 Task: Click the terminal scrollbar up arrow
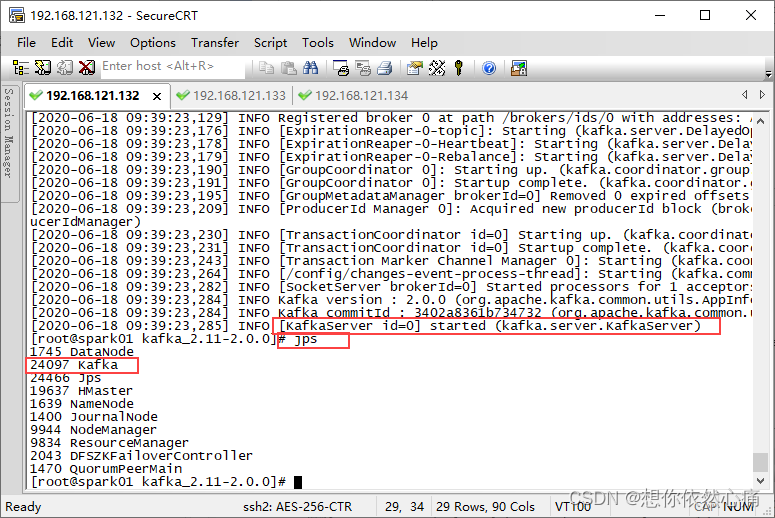(x=760, y=121)
